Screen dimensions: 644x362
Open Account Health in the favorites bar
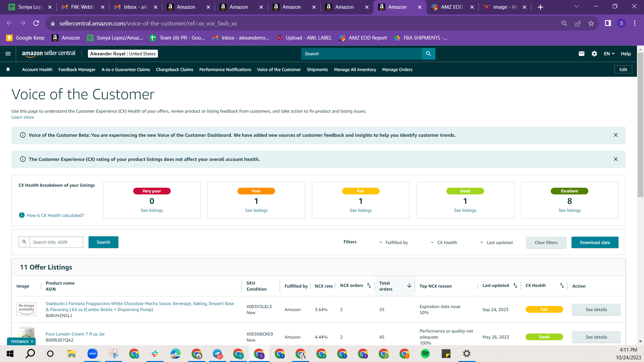coord(37,69)
